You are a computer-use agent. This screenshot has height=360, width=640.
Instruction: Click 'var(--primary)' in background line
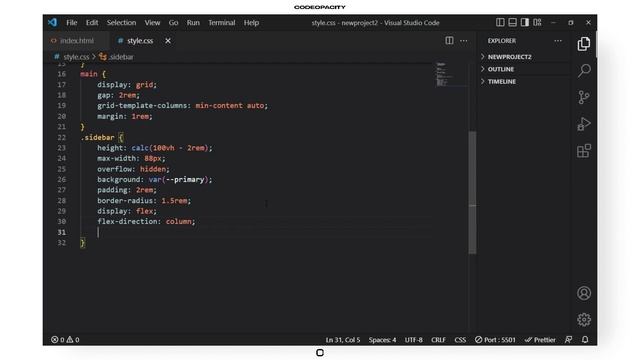(x=178, y=179)
